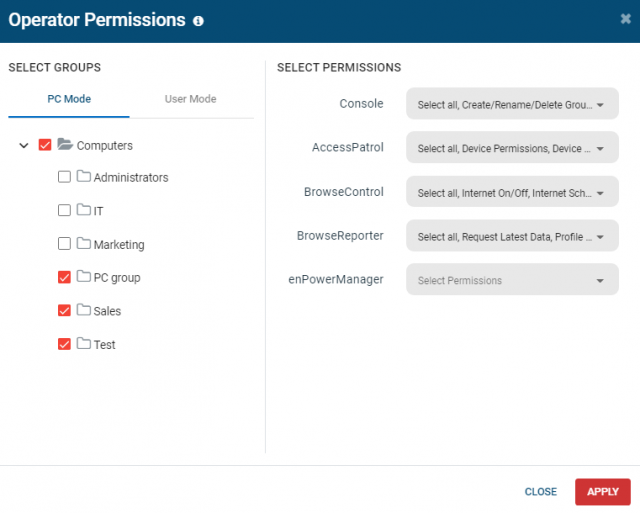The height and width of the screenshot is (513, 640).
Task: Click the CLOSE link button
Action: tap(540, 492)
